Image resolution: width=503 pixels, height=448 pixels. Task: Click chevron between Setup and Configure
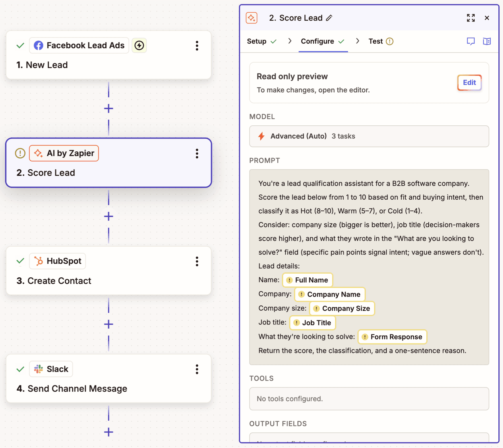click(290, 41)
